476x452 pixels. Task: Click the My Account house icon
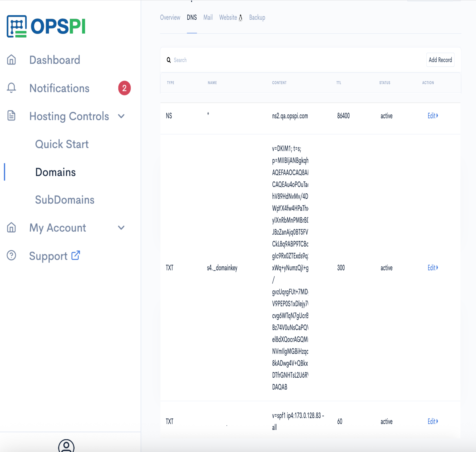click(11, 228)
